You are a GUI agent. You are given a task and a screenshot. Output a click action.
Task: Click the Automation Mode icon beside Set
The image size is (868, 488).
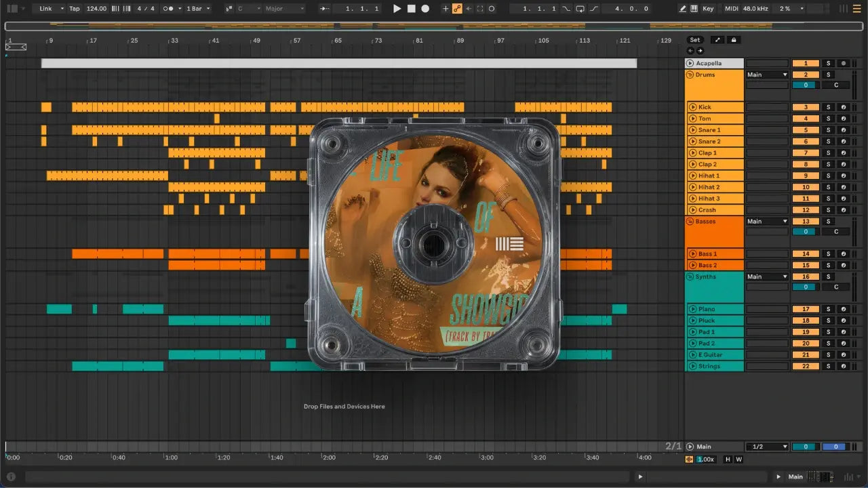[717, 40]
